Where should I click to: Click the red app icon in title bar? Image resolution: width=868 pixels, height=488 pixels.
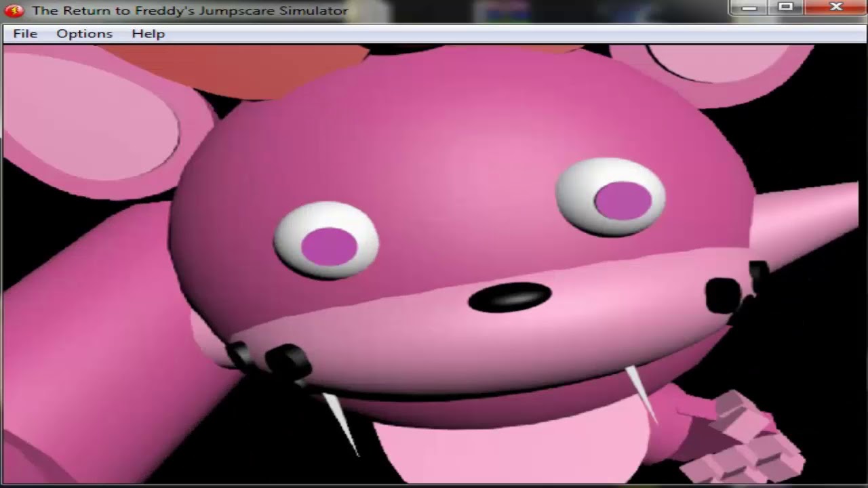(14, 11)
